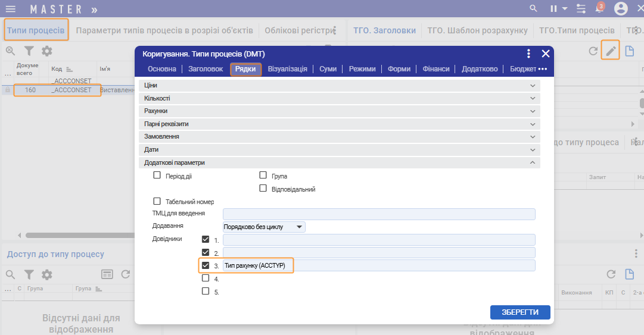This screenshot has height=335, width=644.
Task: Sort icon next to Код column header
Action: tap(69, 69)
